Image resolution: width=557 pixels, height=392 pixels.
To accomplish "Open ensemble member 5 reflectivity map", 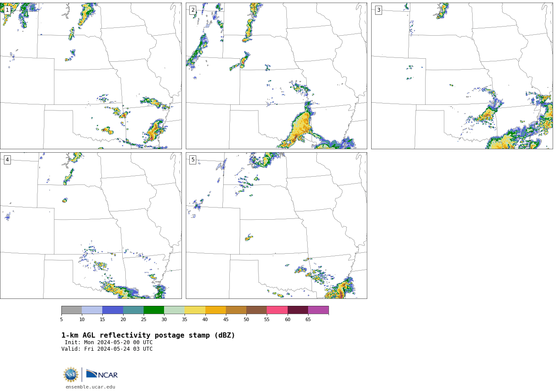I will 276,225.
